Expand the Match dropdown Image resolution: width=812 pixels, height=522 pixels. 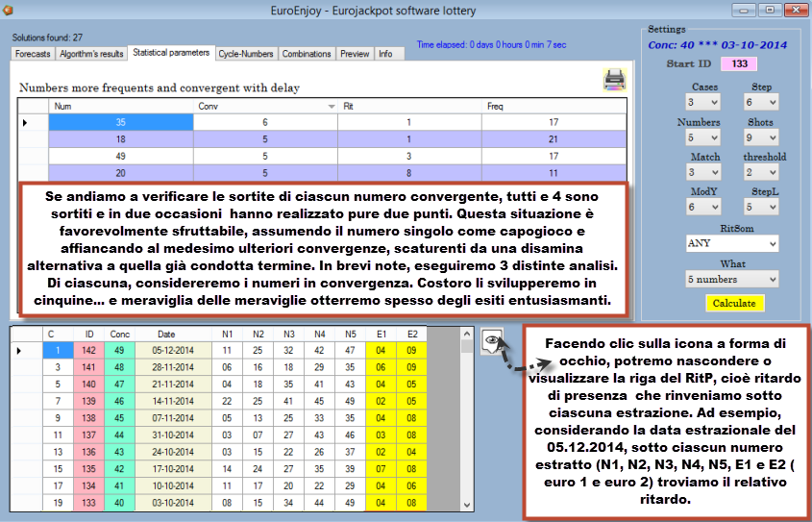coord(702,172)
